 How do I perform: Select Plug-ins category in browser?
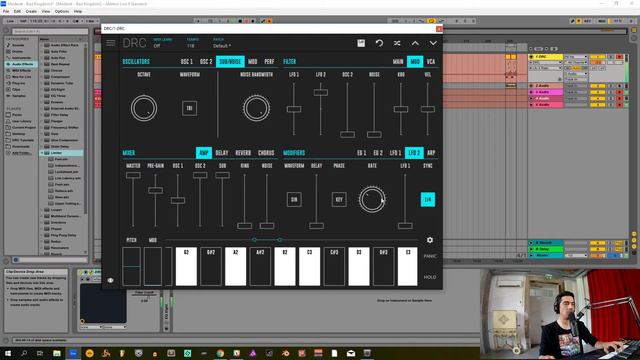coord(19,83)
